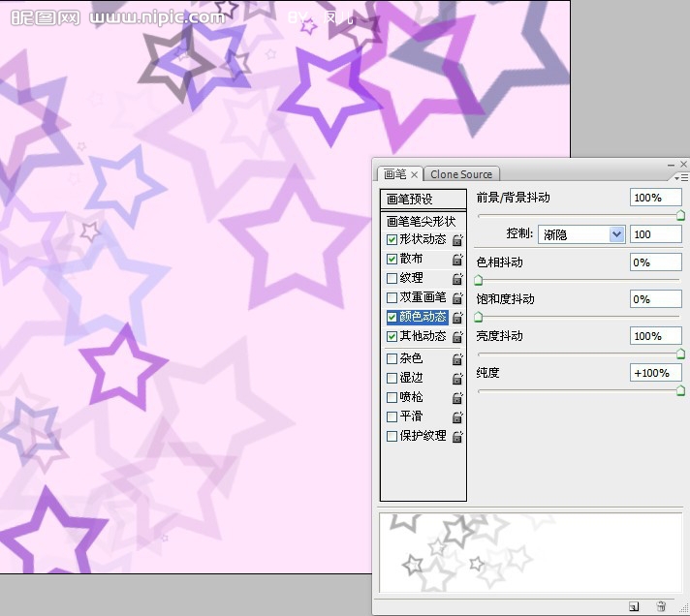The image size is (690, 616).
Task: Enable the 杂色 checkbox
Action: (392, 358)
